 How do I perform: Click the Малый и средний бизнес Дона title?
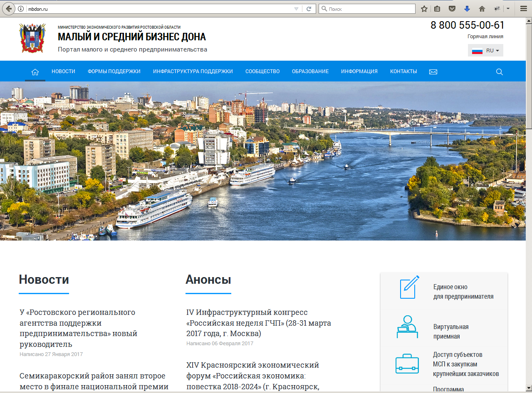(132, 37)
